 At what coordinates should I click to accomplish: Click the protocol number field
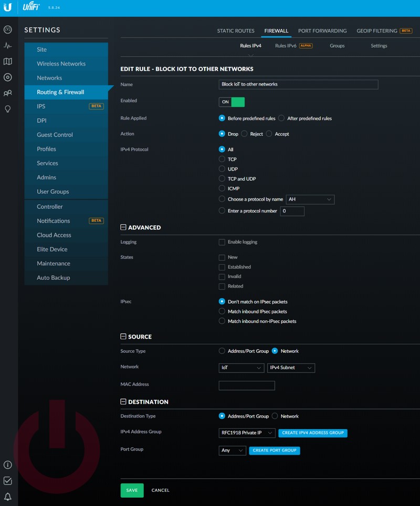(x=292, y=211)
